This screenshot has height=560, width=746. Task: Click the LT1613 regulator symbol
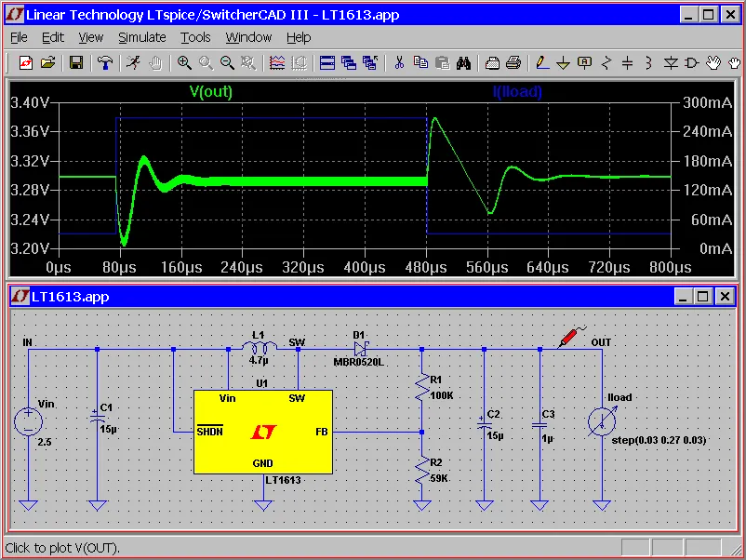click(261, 430)
